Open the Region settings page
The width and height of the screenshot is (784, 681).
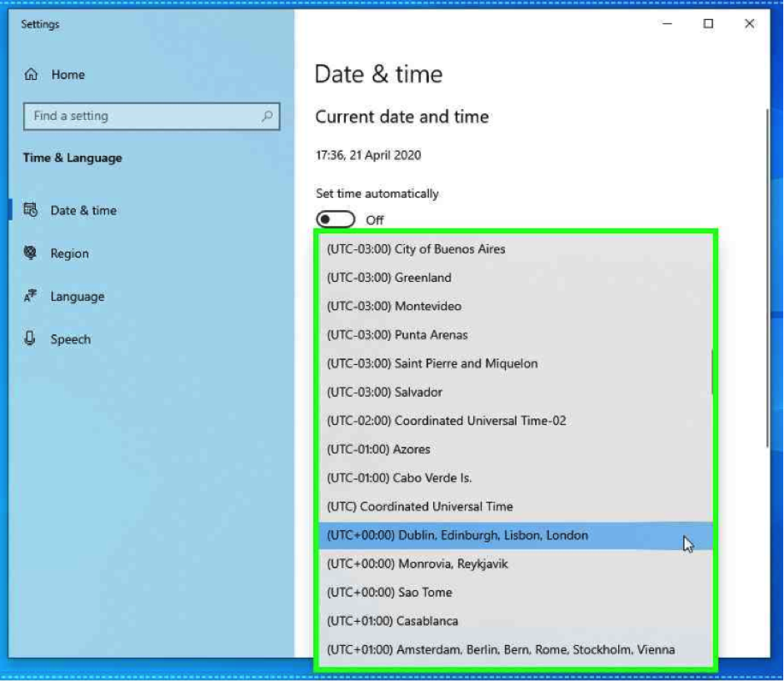pos(69,253)
